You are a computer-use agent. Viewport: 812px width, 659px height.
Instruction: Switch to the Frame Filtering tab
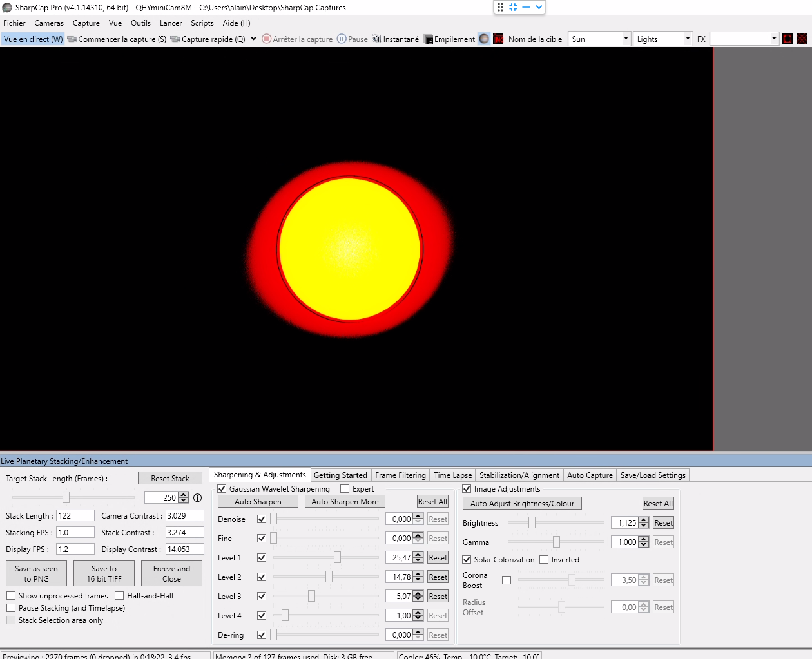400,475
